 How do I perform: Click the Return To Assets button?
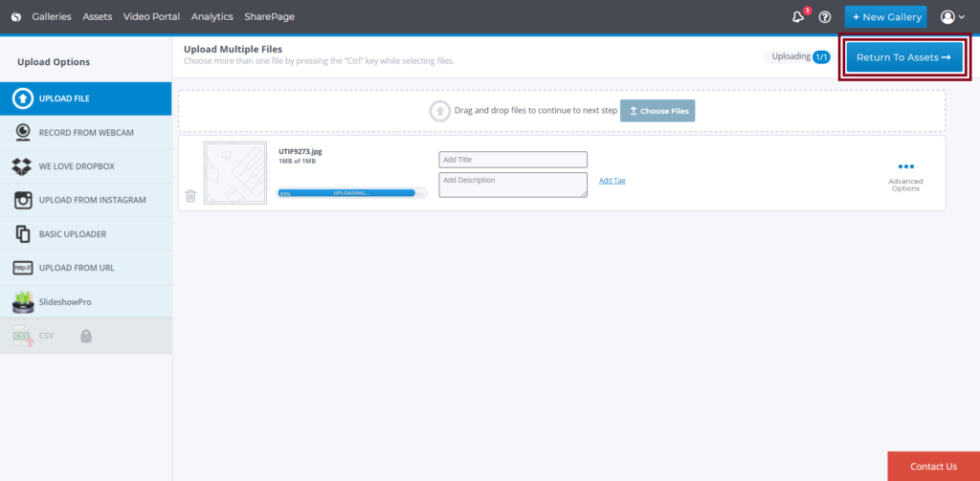point(903,57)
